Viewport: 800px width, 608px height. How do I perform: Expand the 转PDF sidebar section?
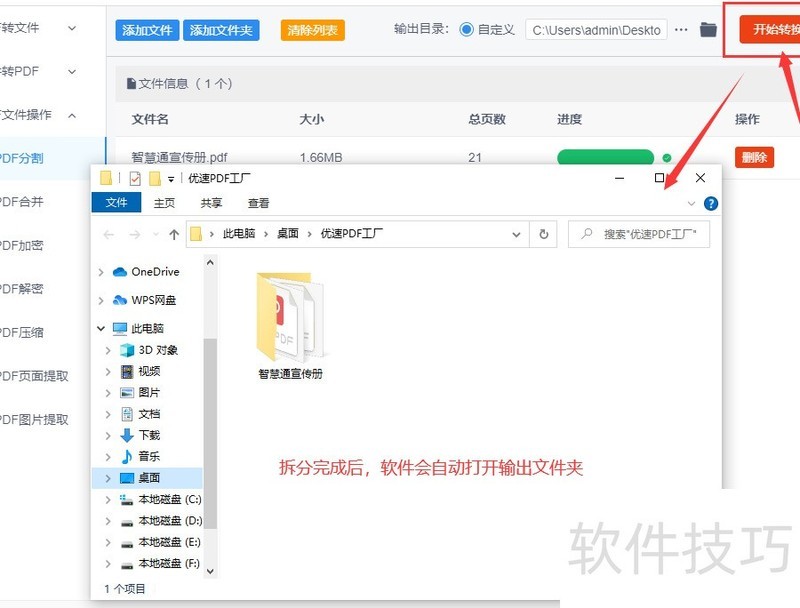pos(70,71)
